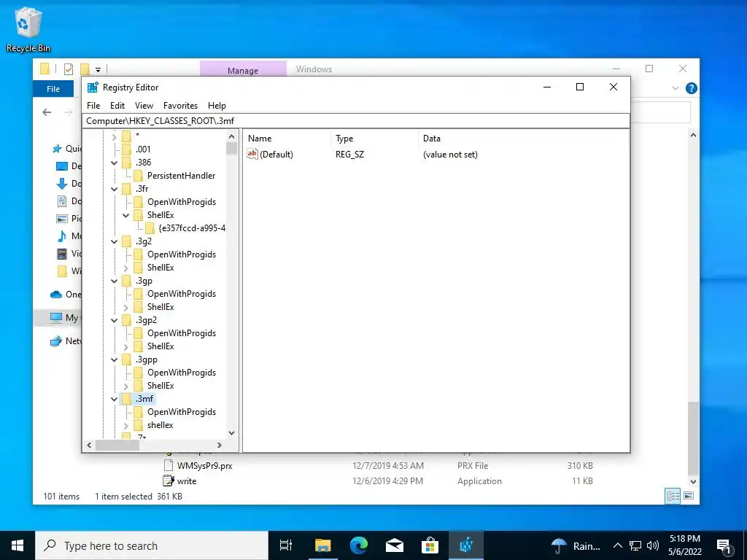
Task: Open the Help menu in Registry Editor
Action: [217, 106]
